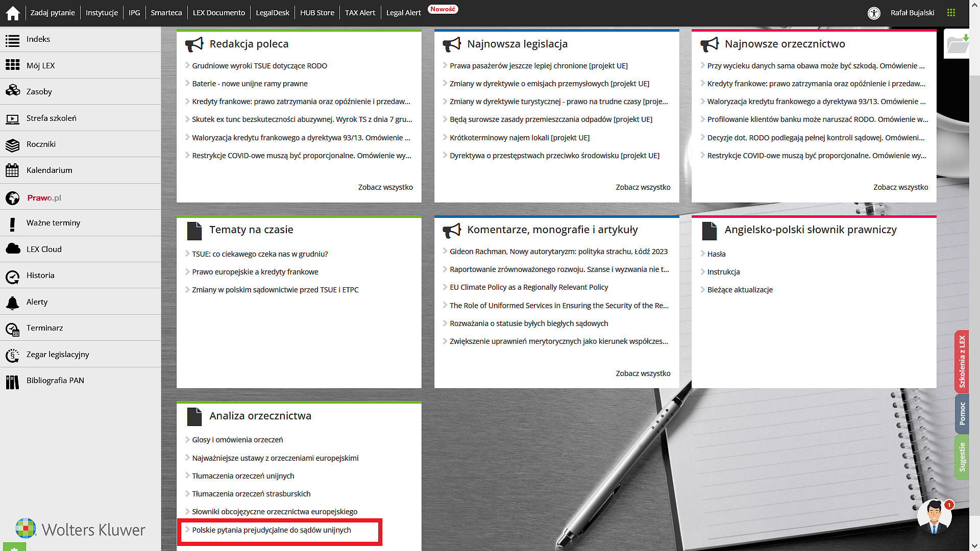
Task: Open the Smarteca top menu item
Action: point(166,13)
